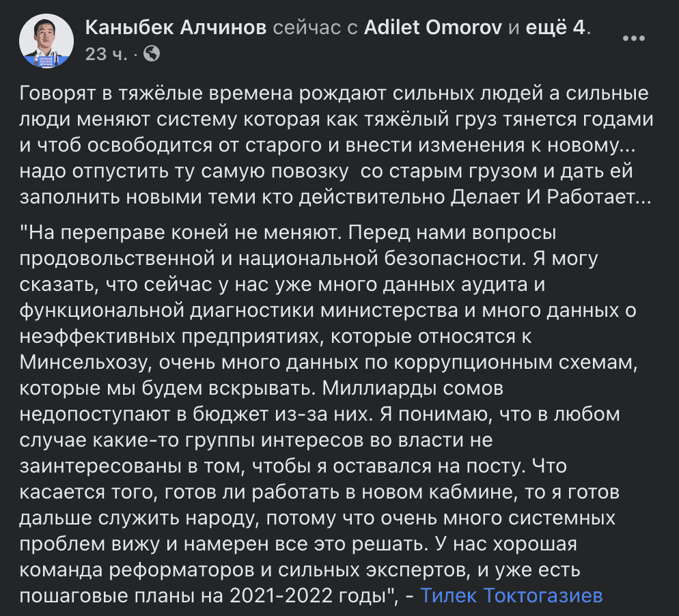
Task: Open tagged profile Adilet Omorov
Action: [x=434, y=28]
